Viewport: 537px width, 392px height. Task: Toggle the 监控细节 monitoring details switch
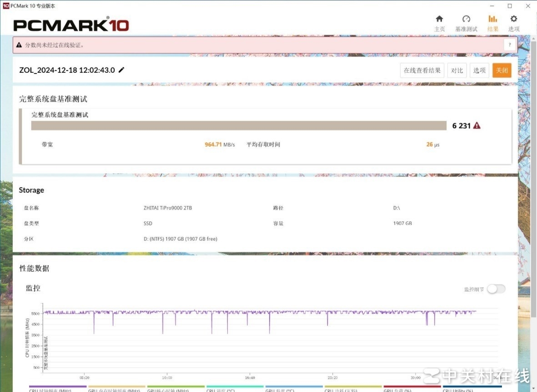click(496, 289)
